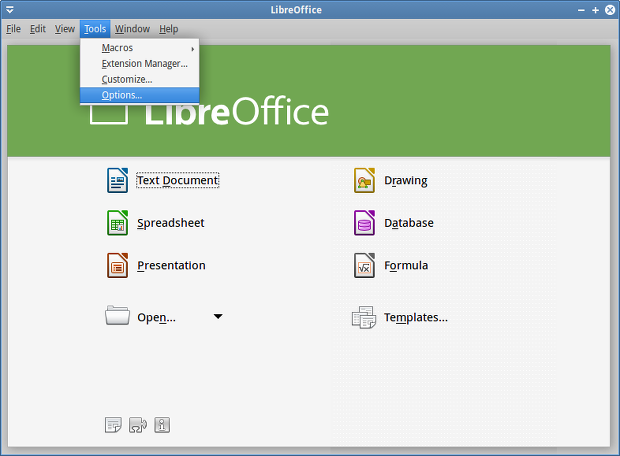
Task: Open the Edit menu
Action: 38,29
